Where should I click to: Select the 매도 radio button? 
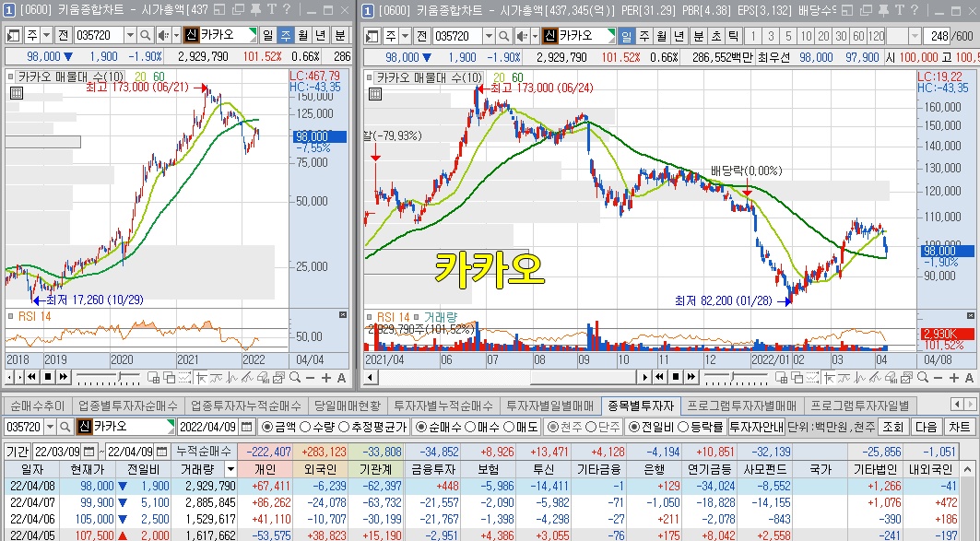(508, 427)
